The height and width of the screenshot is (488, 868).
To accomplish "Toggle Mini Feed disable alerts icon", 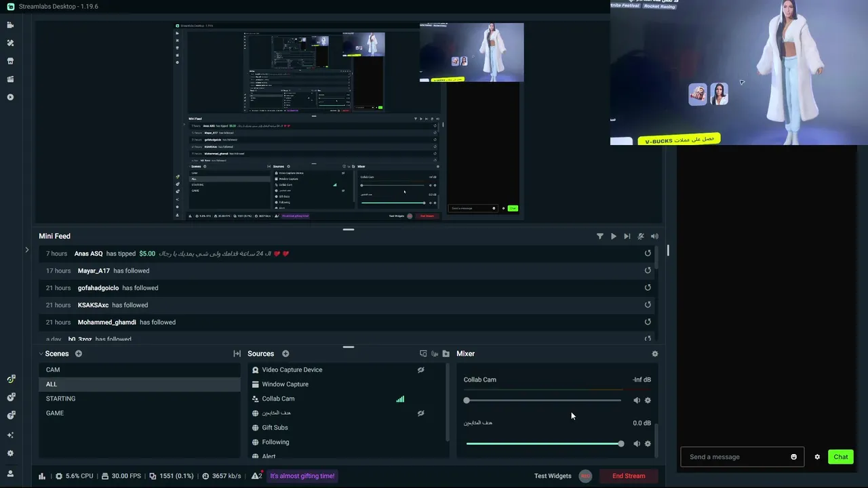I will pyautogui.click(x=641, y=237).
